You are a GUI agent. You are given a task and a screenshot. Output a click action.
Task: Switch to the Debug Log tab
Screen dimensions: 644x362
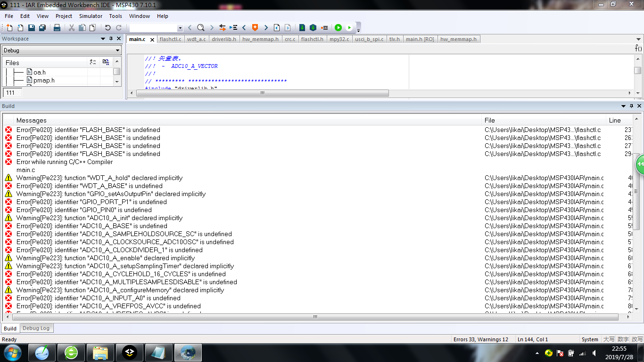[36, 328]
